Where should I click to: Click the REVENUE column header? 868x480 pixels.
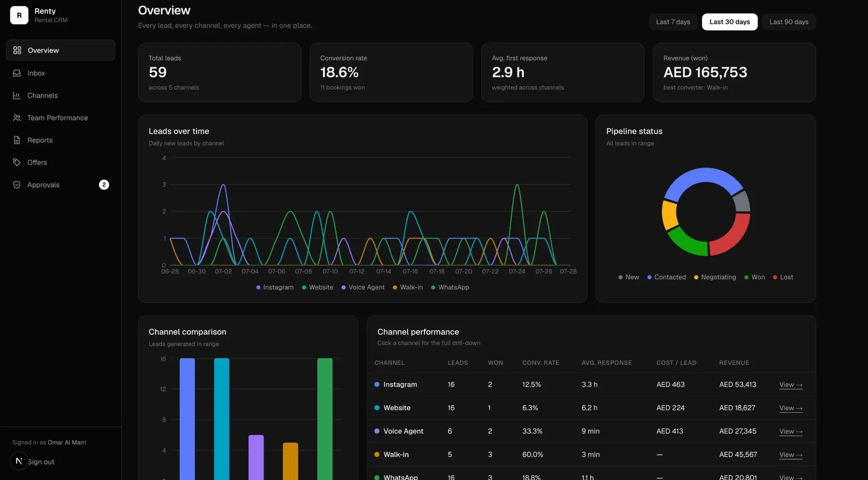(734, 363)
